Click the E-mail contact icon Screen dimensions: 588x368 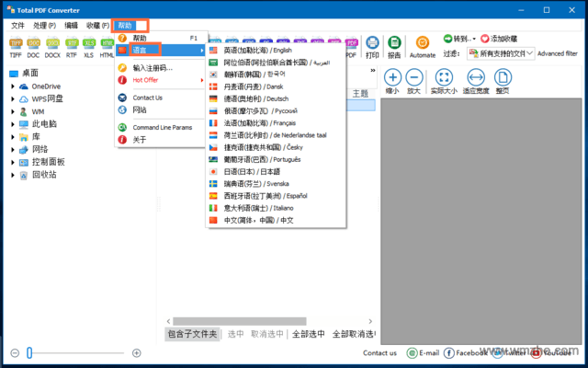point(412,353)
